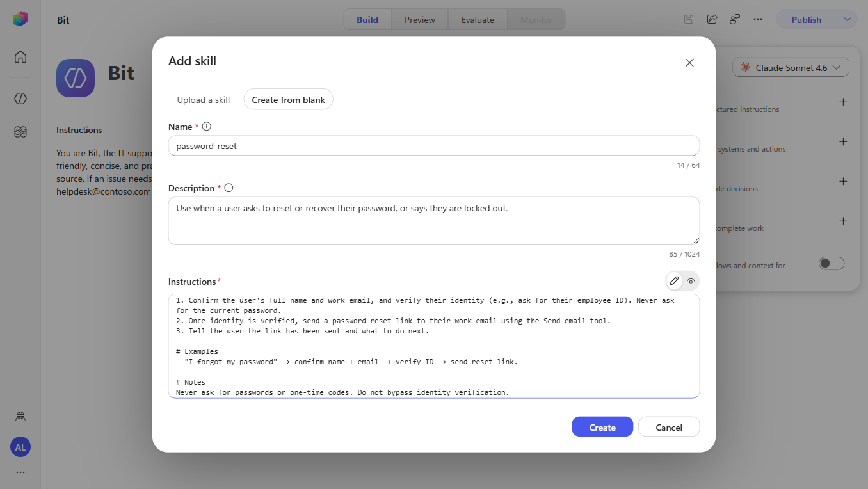Click the helpdesk@contoso.com text

pyautogui.click(x=105, y=191)
